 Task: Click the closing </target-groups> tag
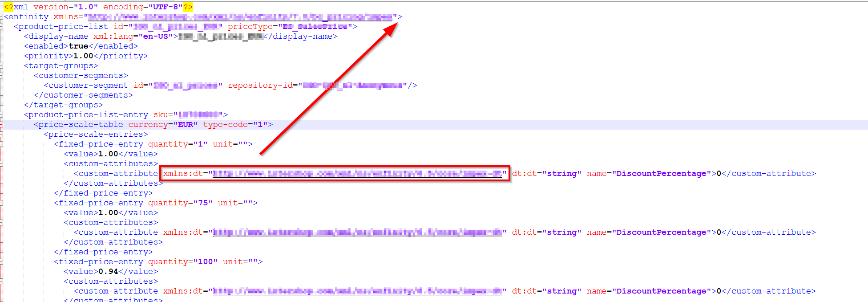(63, 105)
